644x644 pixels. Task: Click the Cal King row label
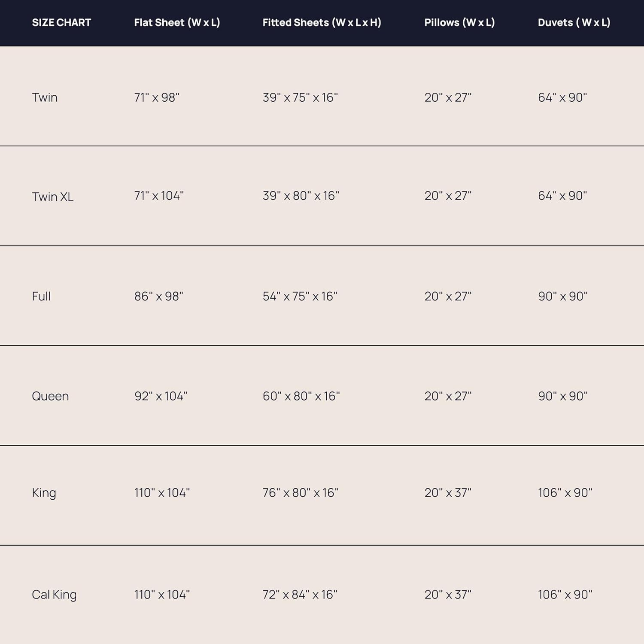(x=54, y=595)
